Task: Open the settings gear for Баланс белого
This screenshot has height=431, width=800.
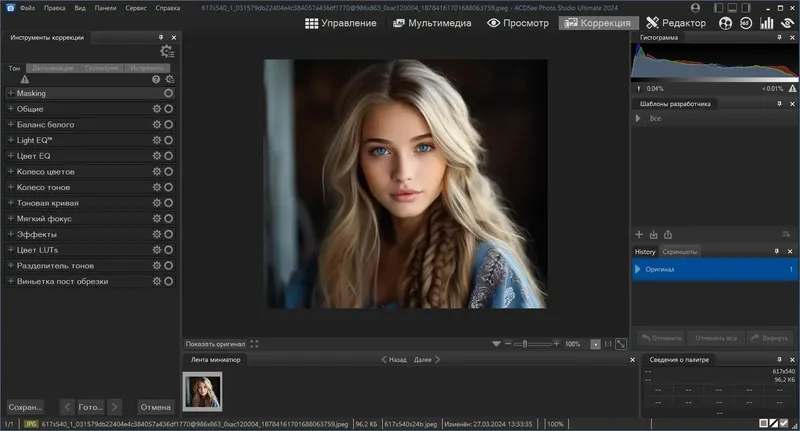Action: click(157, 124)
